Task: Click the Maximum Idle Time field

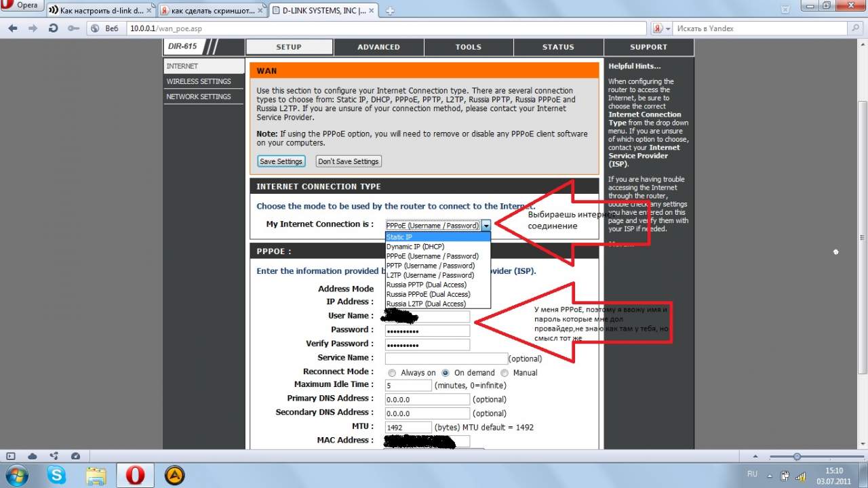Action: tap(408, 386)
